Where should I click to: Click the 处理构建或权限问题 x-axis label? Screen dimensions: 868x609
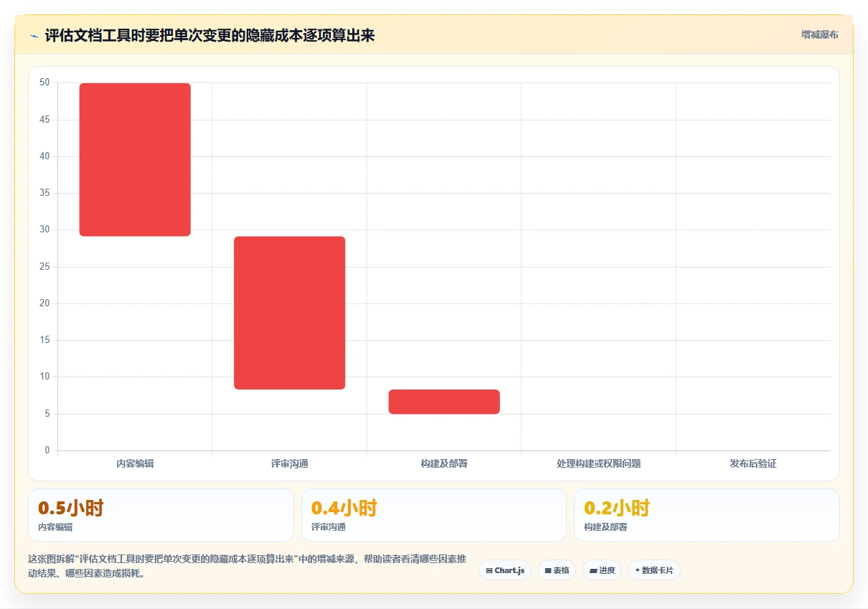[x=598, y=463]
